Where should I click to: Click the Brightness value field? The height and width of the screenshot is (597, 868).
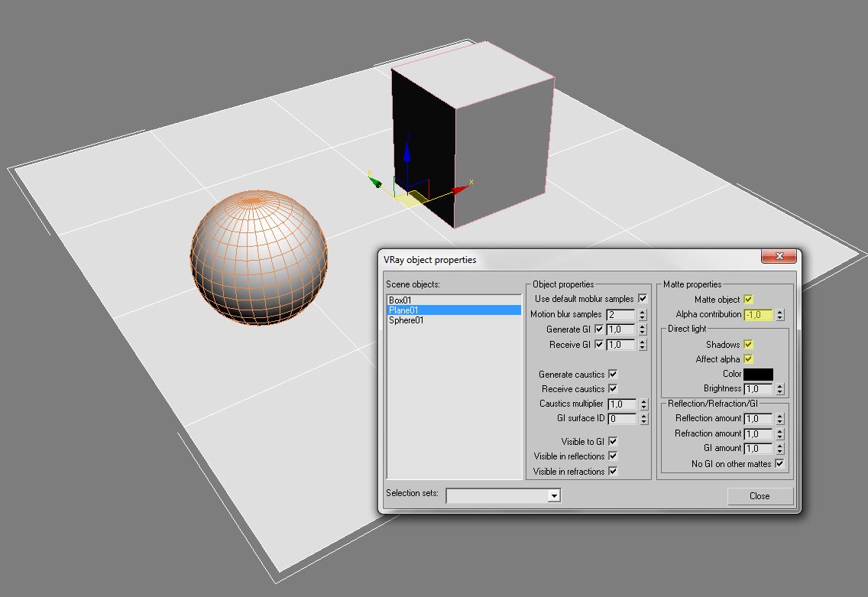coord(759,389)
